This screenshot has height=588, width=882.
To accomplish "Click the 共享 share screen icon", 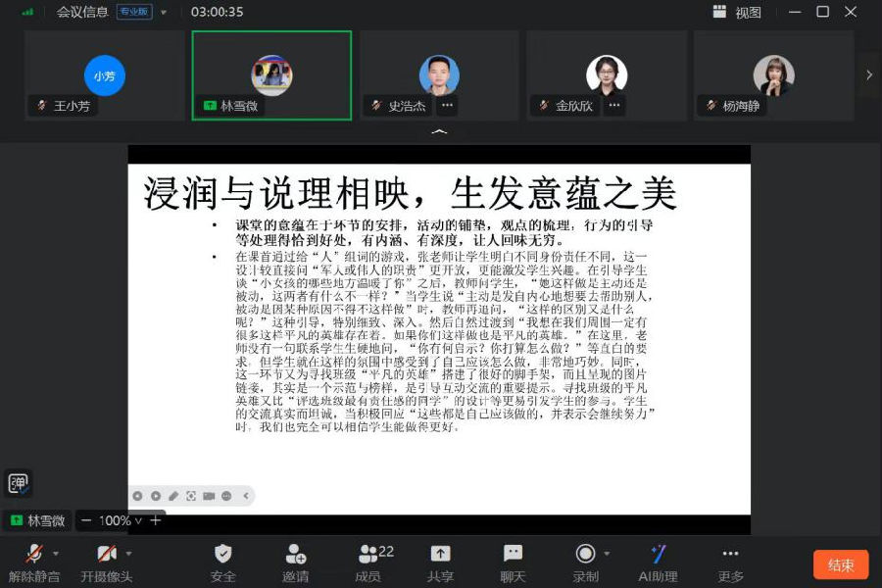I will 440,563.
